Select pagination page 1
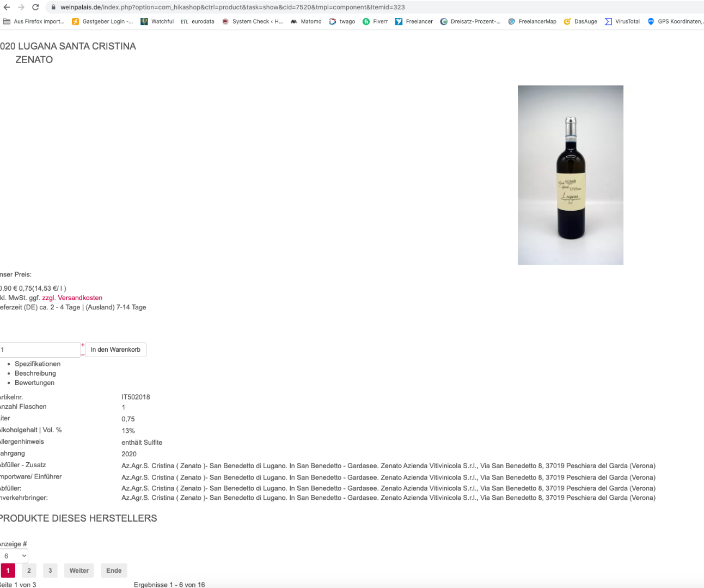 [x=8, y=571]
